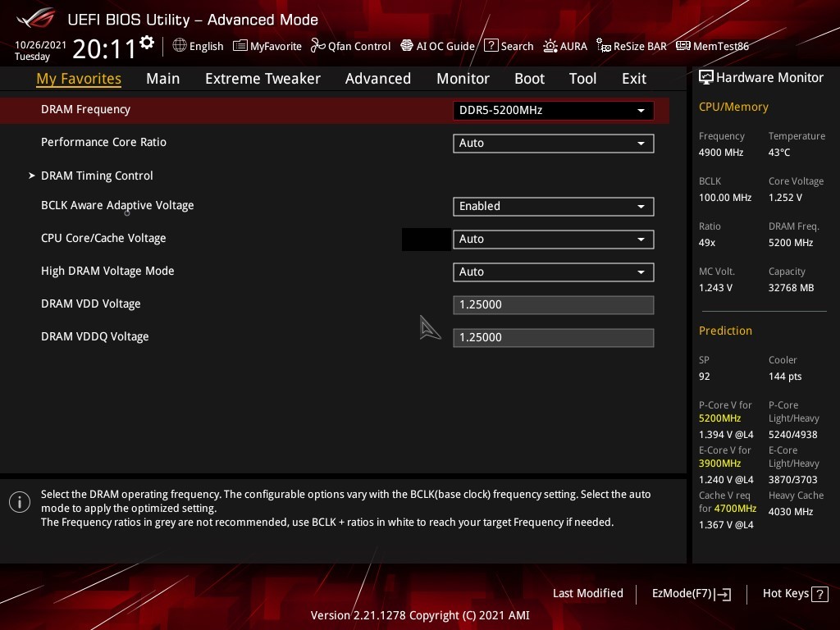Click the 43°C temperature value

click(779, 152)
